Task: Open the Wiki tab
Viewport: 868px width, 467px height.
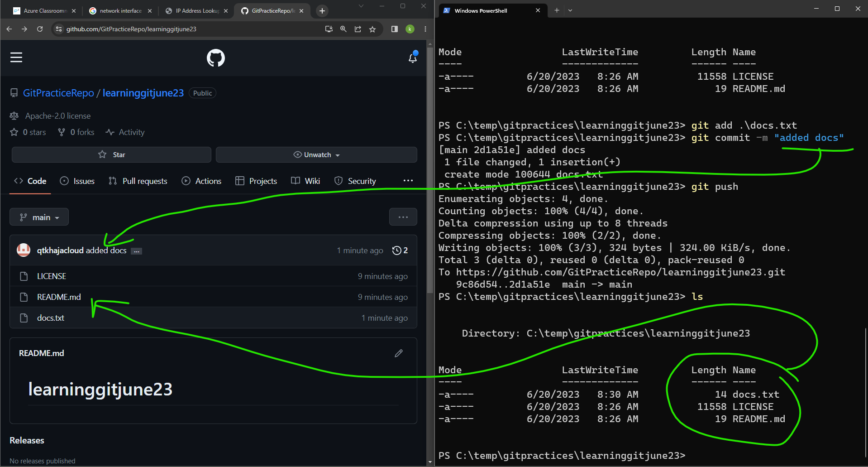Action: tap(305, 181)
